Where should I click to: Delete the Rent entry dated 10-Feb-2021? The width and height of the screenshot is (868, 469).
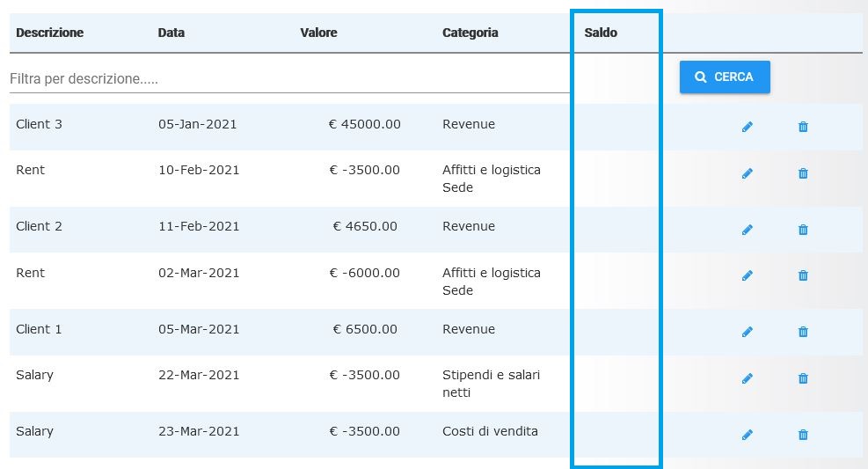tap(803, 173)
